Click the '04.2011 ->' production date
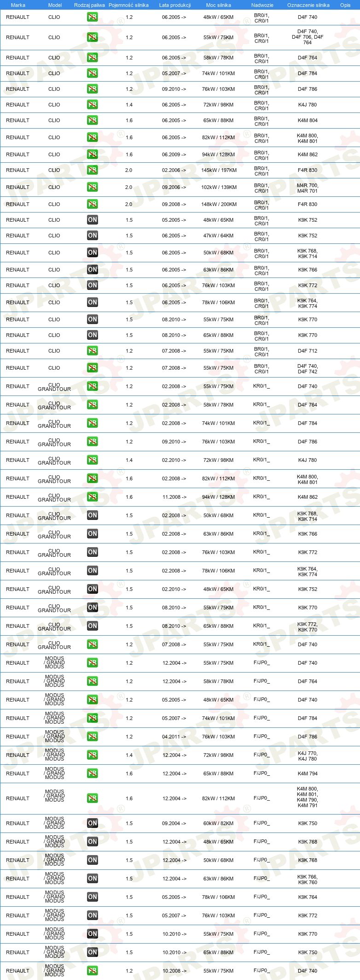Image resolution: width=360 pixels, height=980 pixels. [x=174, y=737]
